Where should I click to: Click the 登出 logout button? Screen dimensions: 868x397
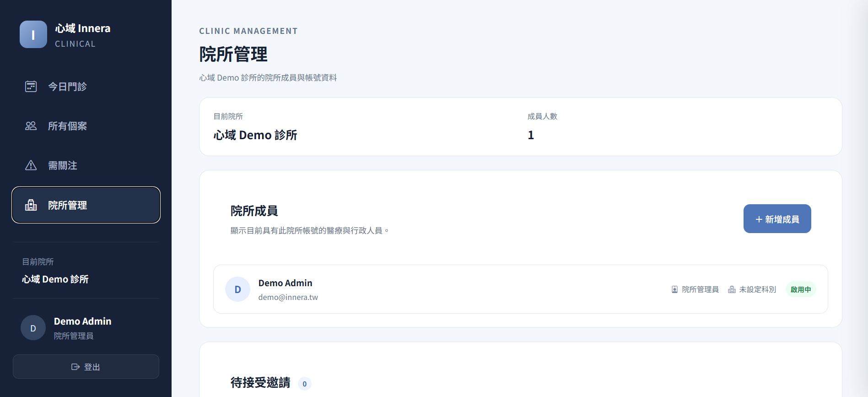click(86, 366)
